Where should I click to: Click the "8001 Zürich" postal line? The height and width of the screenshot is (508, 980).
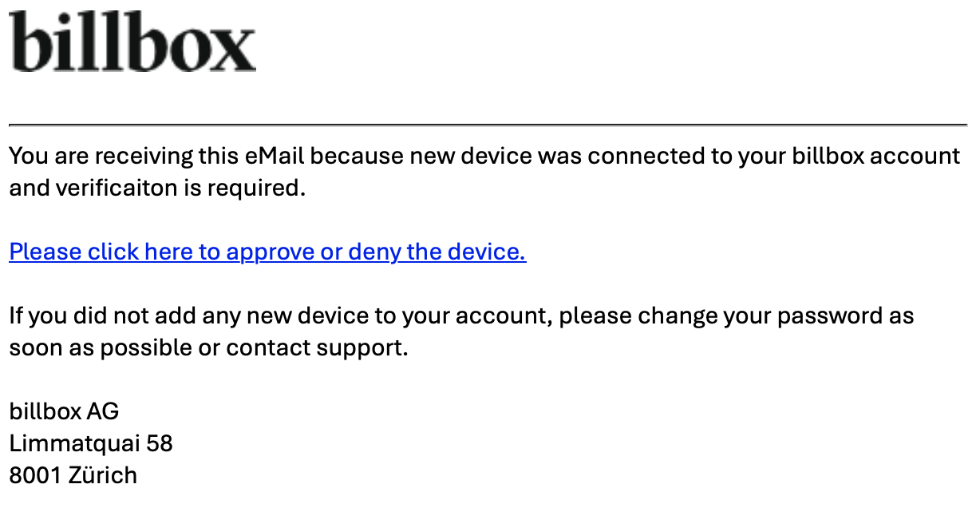pyautogui.click(x=73, y=475)
